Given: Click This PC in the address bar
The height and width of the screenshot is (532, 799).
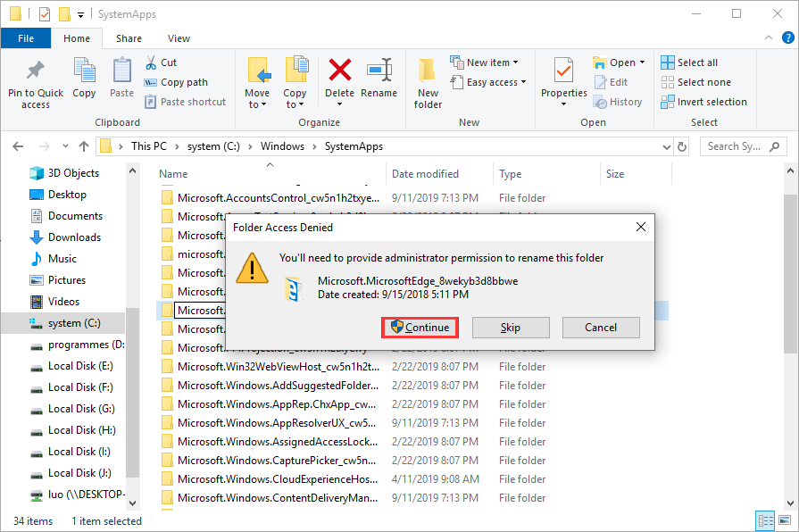Looking at the screenshot, I should pos(149,146).
